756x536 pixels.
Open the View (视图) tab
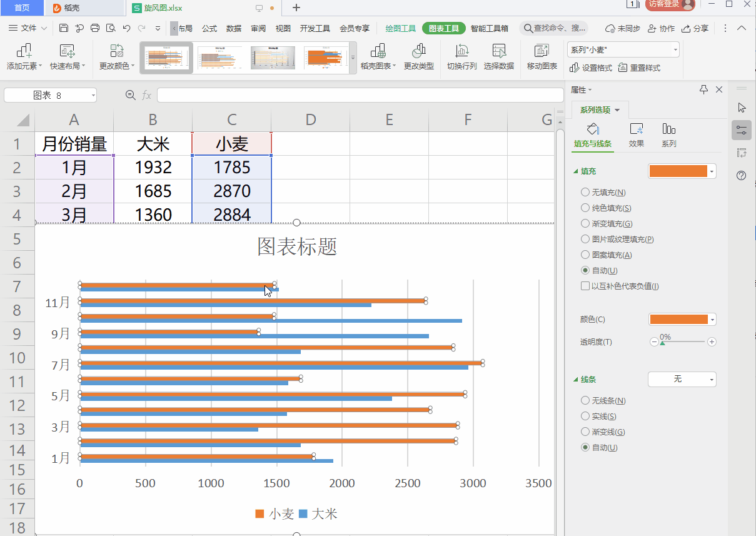pyautogui.click(x=283, y=28)
